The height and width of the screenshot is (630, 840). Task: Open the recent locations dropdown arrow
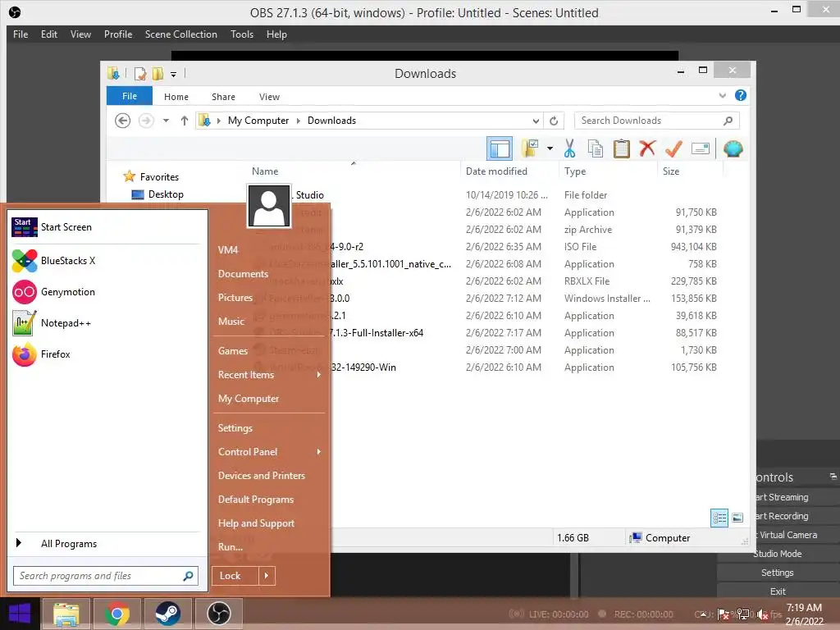point(166,121)
